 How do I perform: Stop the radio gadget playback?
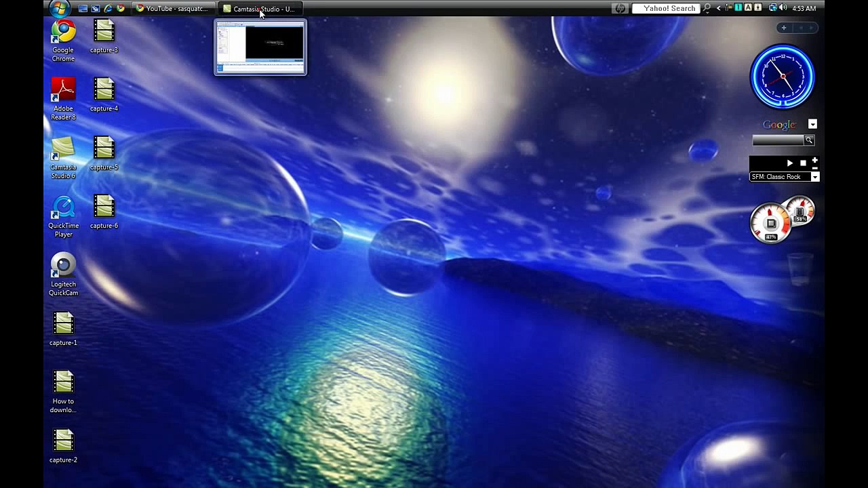[x=803, y=163]
